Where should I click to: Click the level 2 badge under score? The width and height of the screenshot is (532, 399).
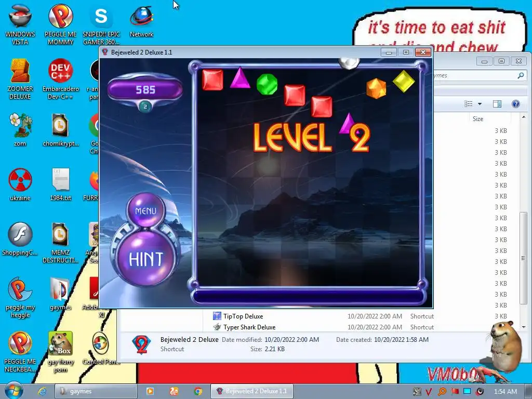[145, 107]
